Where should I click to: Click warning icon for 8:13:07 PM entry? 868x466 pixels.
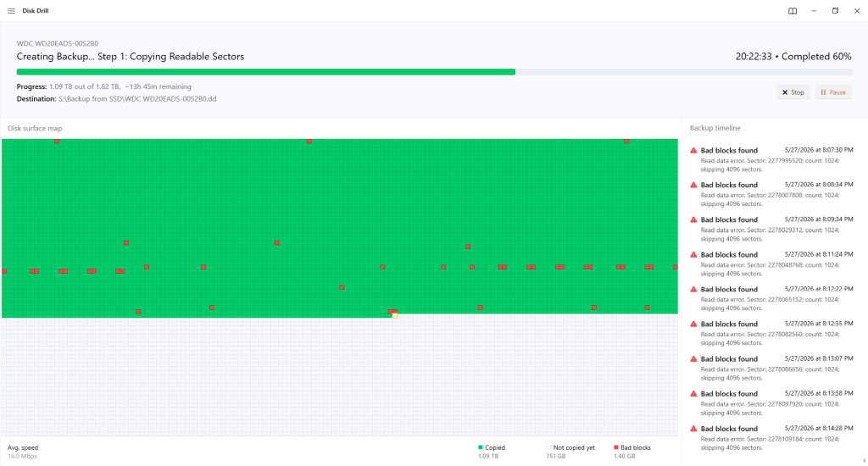pos(693,358)
